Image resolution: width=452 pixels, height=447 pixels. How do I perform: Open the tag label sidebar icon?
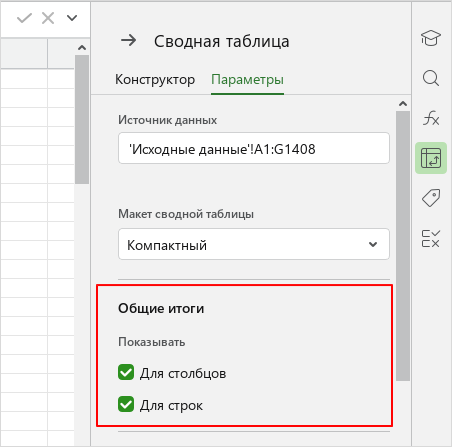point(431,198)
